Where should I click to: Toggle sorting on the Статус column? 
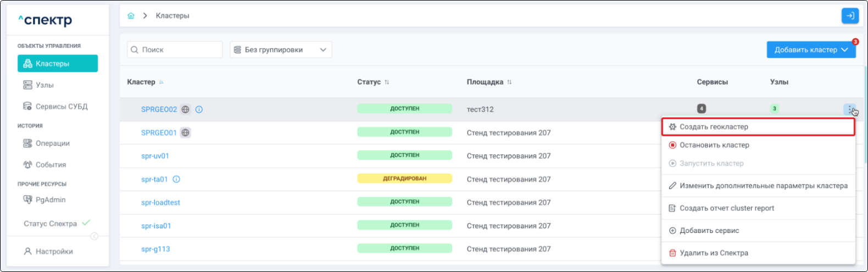click(387, 82)
